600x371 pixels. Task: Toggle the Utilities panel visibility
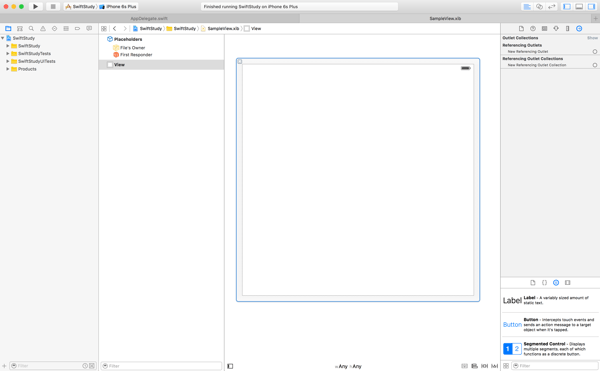(591, 7)
